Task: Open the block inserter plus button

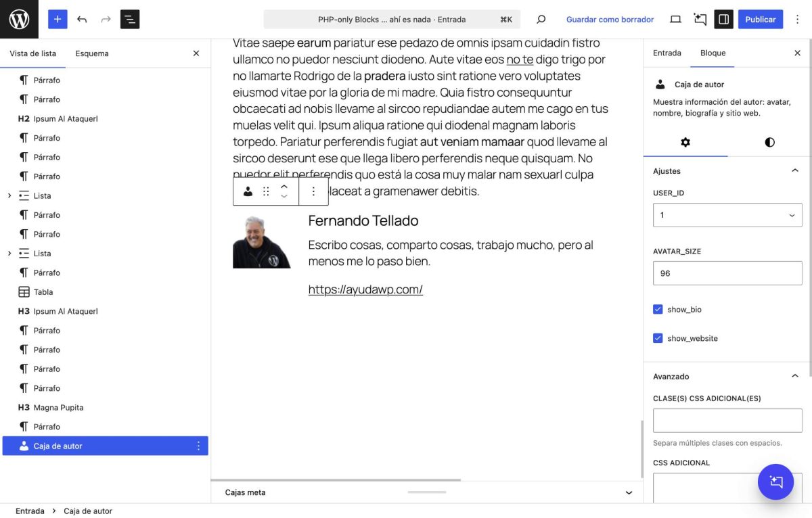Action: pyautogui.click(x=58, y=19)
